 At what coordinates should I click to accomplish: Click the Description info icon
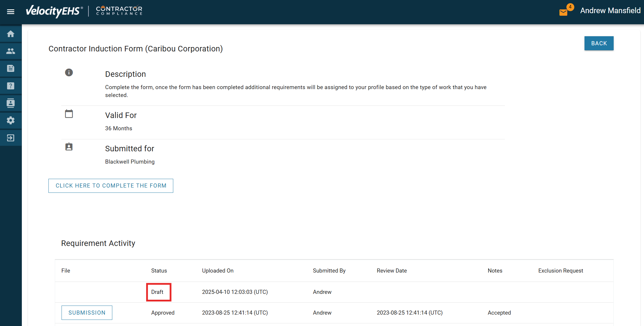coord(69,72)
